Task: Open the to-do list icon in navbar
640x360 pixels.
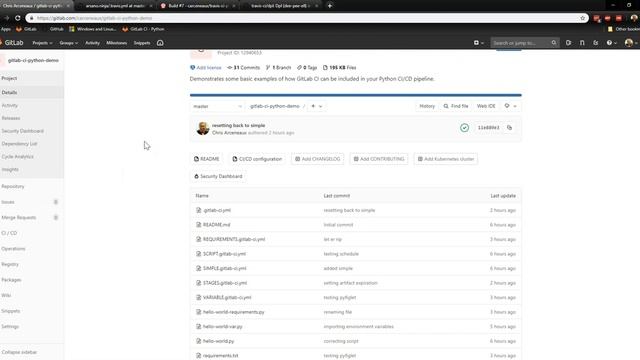Action: pyautogui.click(x=596, y=43)
